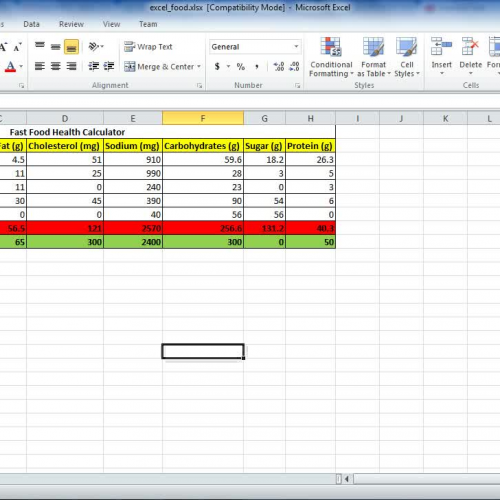500x500 pixels.
Task: Switch to the Data ribbon tab
Action: [31, 24]
